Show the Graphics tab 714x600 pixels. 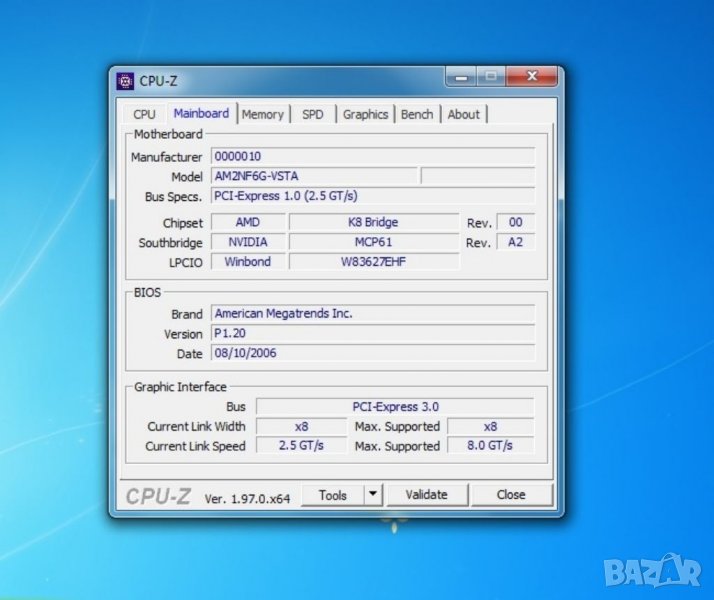click(x=365, y=114)
